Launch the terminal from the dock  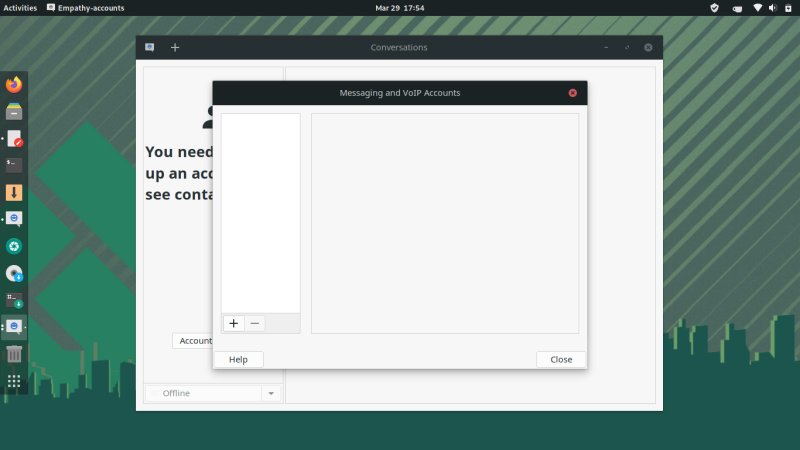(x=14, y=165)
